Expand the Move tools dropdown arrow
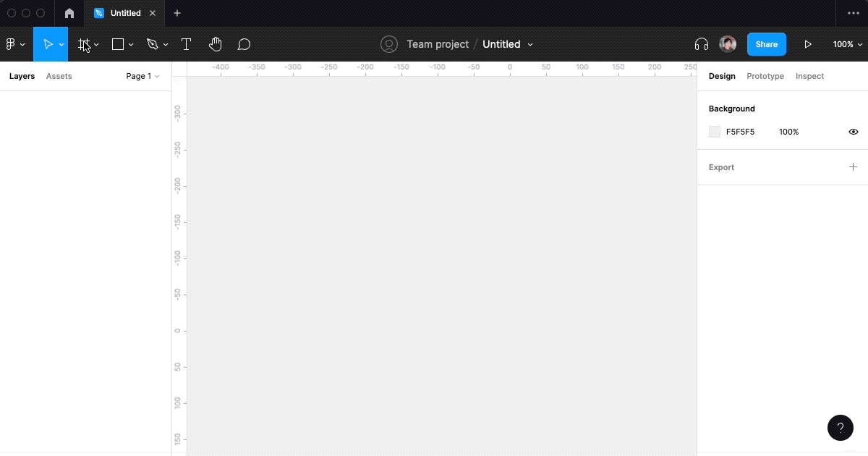The height and width of the screenshot is (456, 868). (x=61, y=45)
